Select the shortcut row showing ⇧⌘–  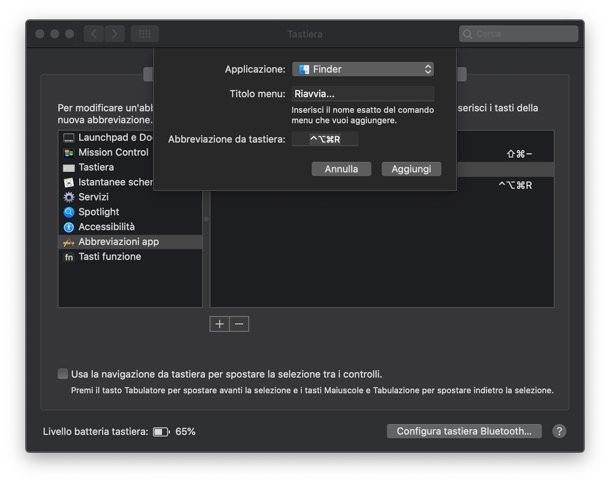point(505,154)
